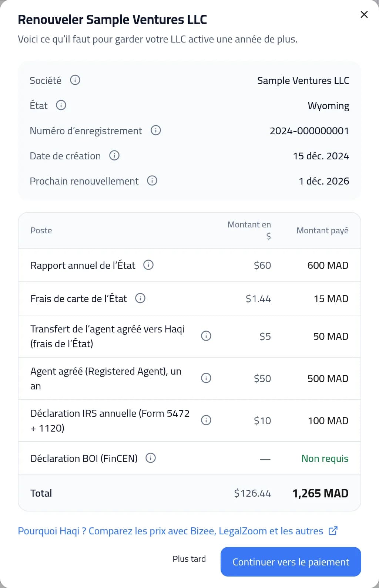379x588 pixels.
Task: Click the info icon beside État
Action: 61,105
